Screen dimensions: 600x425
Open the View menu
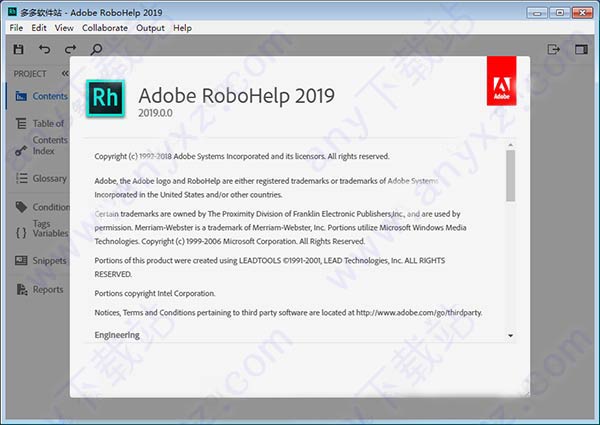pos(64,28)
